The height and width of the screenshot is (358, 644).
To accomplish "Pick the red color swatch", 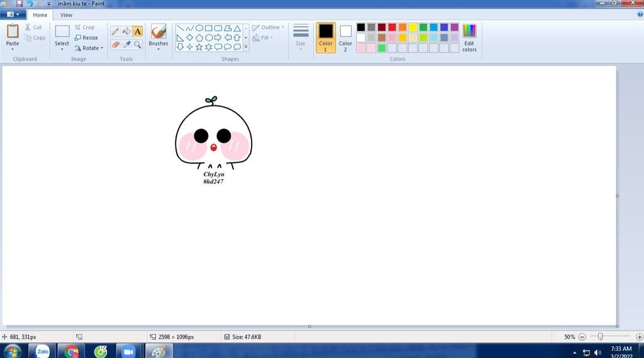I will [392, 28].
